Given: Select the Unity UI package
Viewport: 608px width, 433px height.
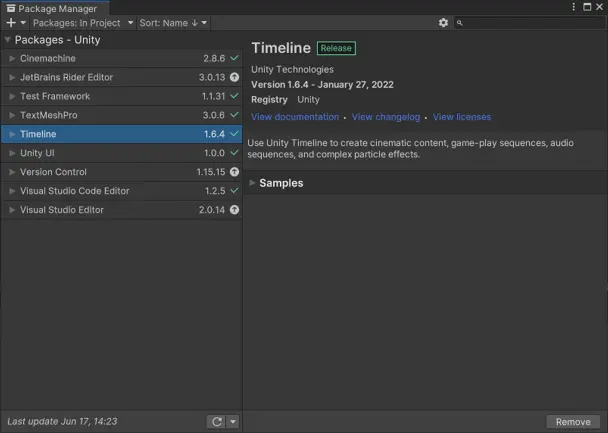Looking at the screenshot, I should [122, 153].
